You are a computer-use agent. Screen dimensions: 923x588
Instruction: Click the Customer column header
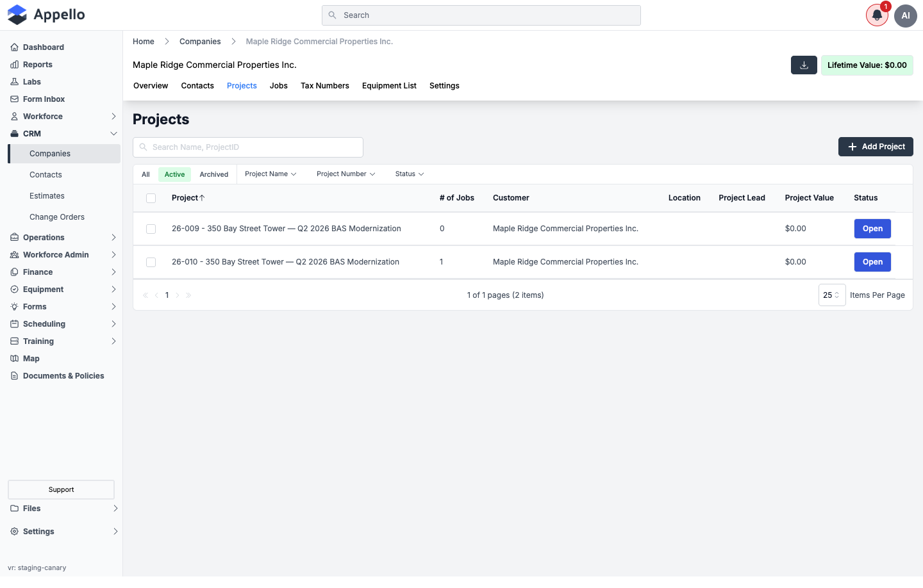coord(511,198)
